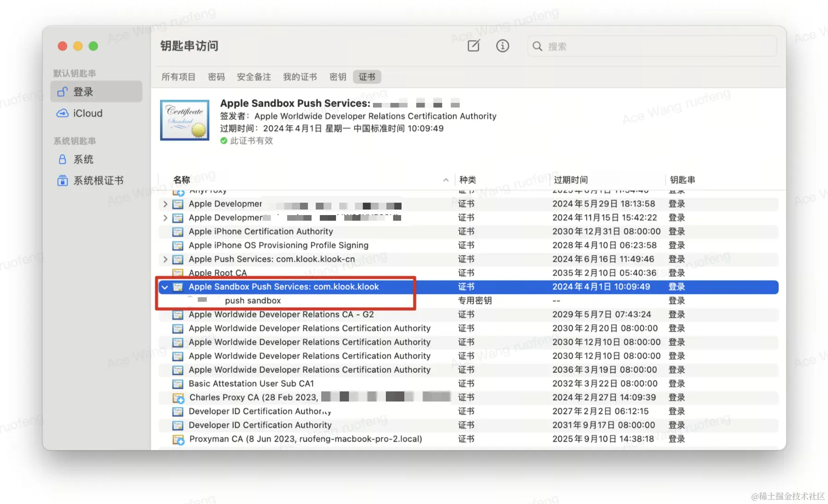Screen dimensions: 828x504
Task: Switch to the 密钥 tab
Action: [338, 77]
